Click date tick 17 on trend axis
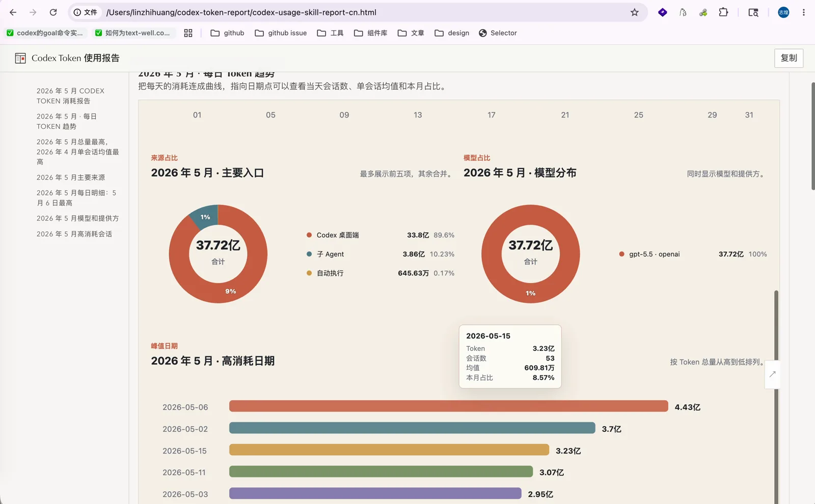 [x=492, y=115]
